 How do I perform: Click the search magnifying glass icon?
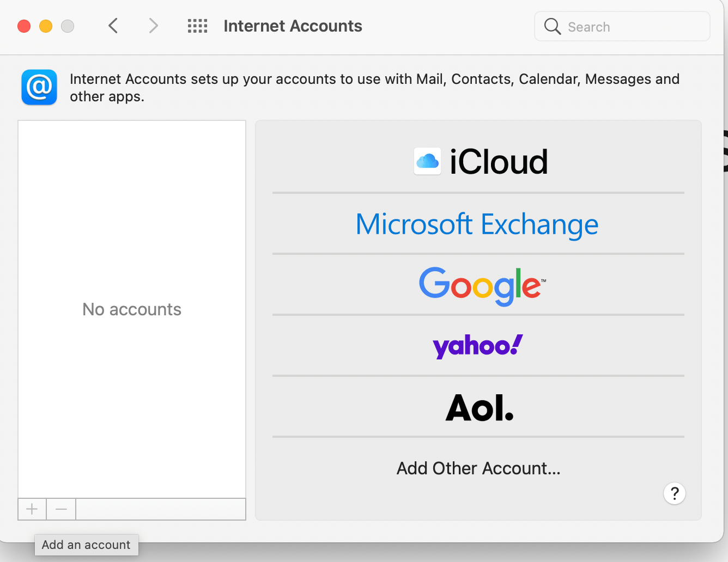click(552, 26)
